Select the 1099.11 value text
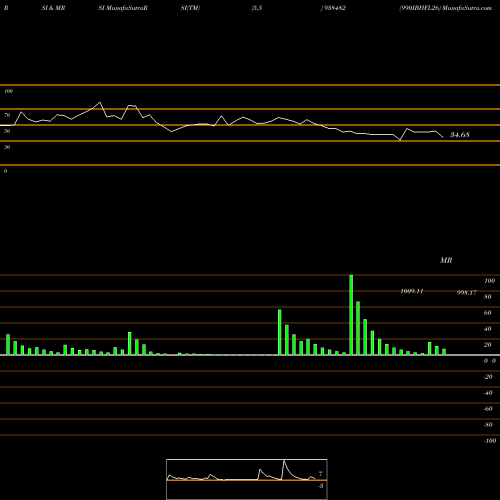This screenshot has width=500, height=500. coord(412,291)
